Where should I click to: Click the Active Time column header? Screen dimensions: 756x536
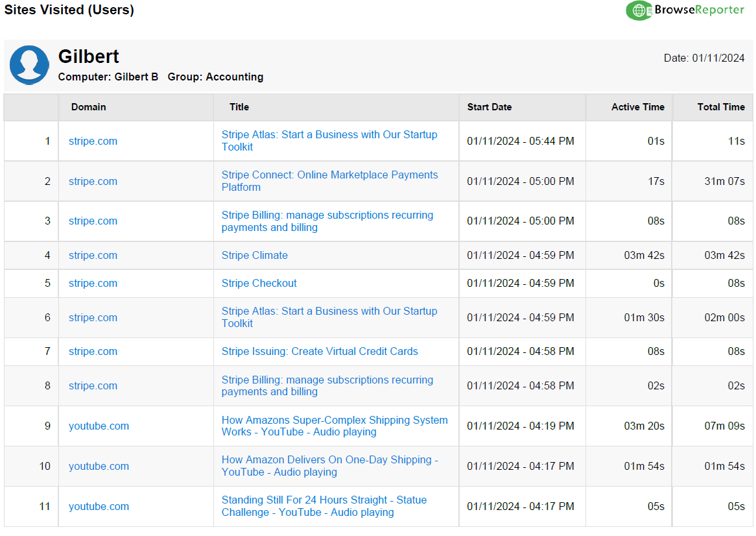[x=638, y=107]
